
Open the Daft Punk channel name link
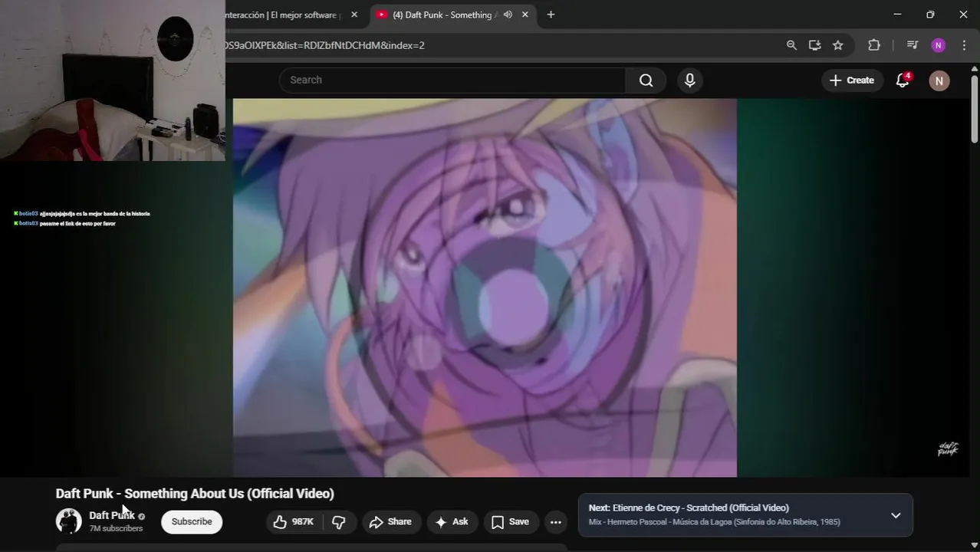click(x=112, y=515)
